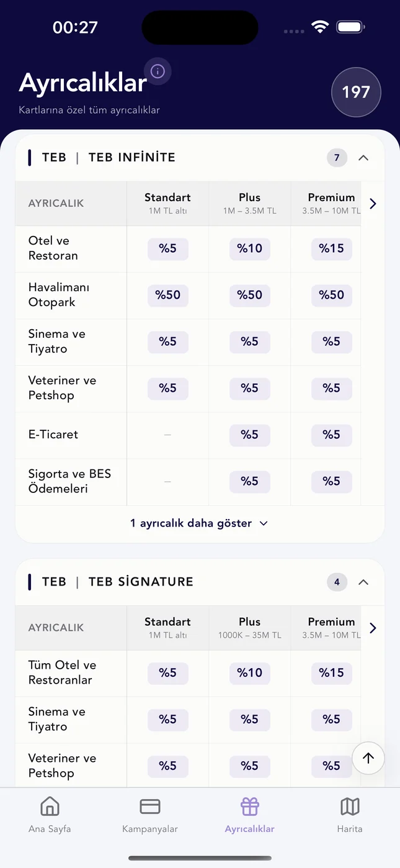The width and height of the screenshot is (400, 868).
Task: Open the Kampanyalar card tab
Action: coord(150,815)
